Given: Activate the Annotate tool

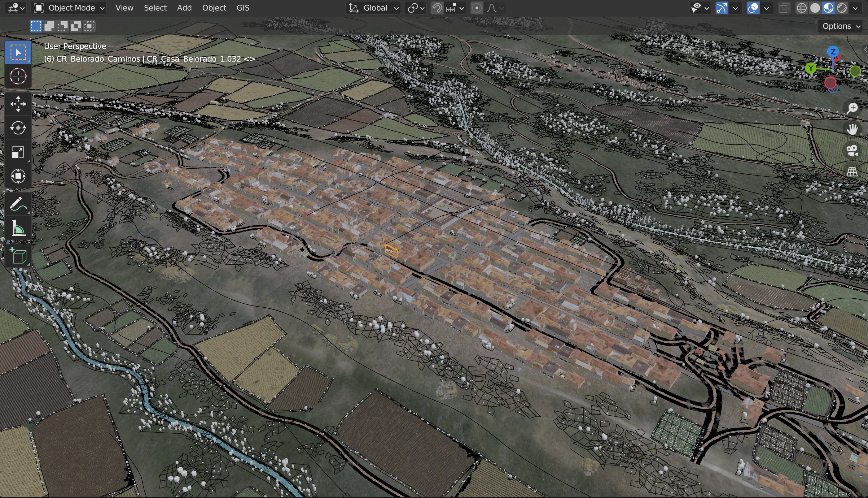Looking at the screenshot, I should coord(18,204).
